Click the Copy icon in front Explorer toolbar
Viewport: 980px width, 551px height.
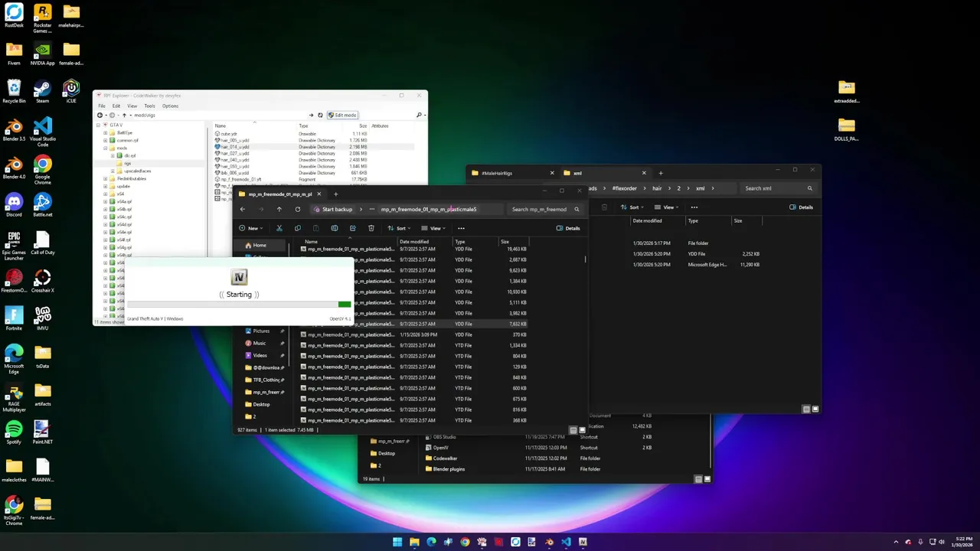(x=298, y=228)
